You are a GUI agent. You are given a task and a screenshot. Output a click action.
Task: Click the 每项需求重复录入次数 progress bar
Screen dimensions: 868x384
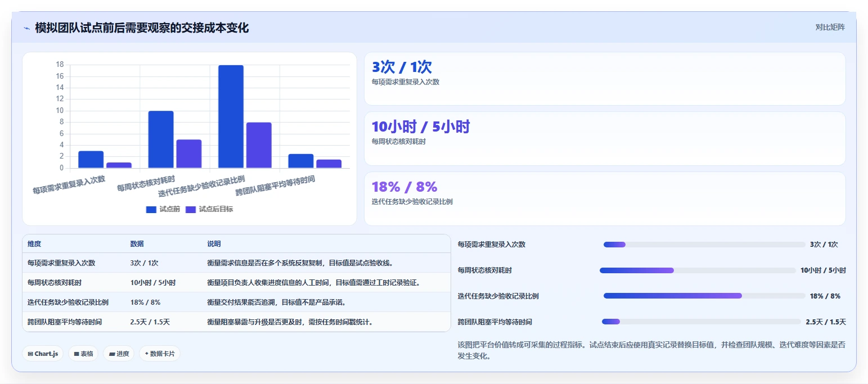(704, 245)
